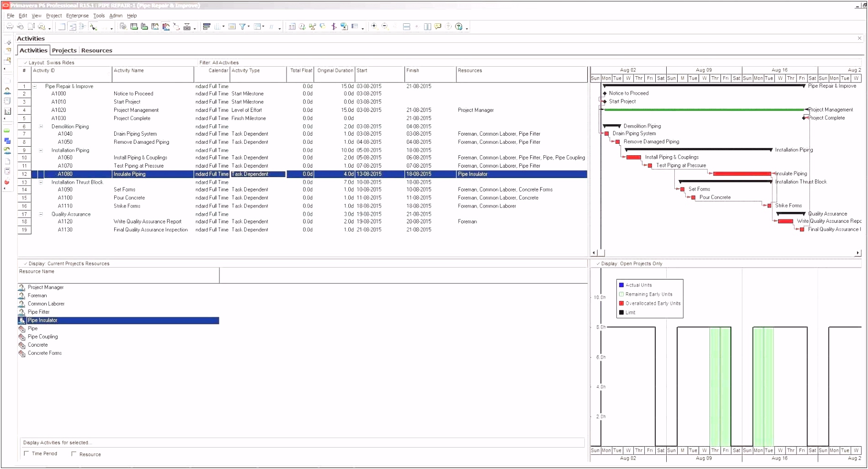Open the Enterprise menu

pyautogui.click(x=77, y=16)
